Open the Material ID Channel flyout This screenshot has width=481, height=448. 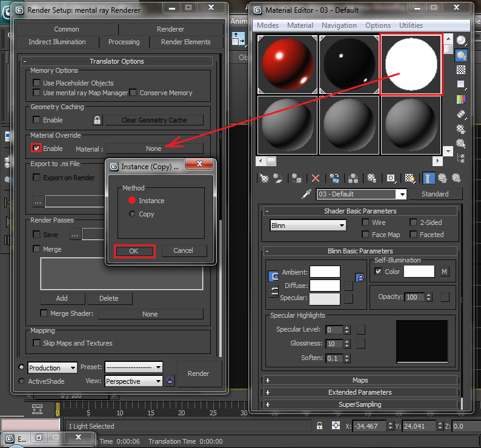pos(391,178)
